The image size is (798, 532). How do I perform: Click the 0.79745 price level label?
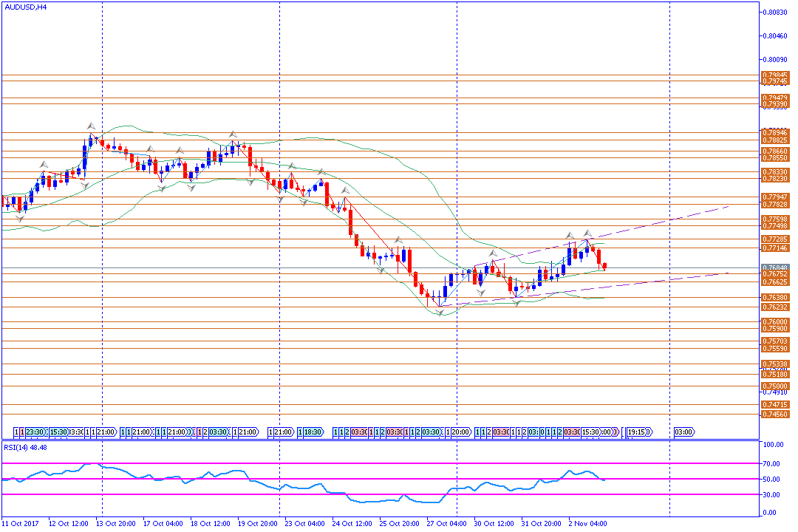click(x=775, y=81)
